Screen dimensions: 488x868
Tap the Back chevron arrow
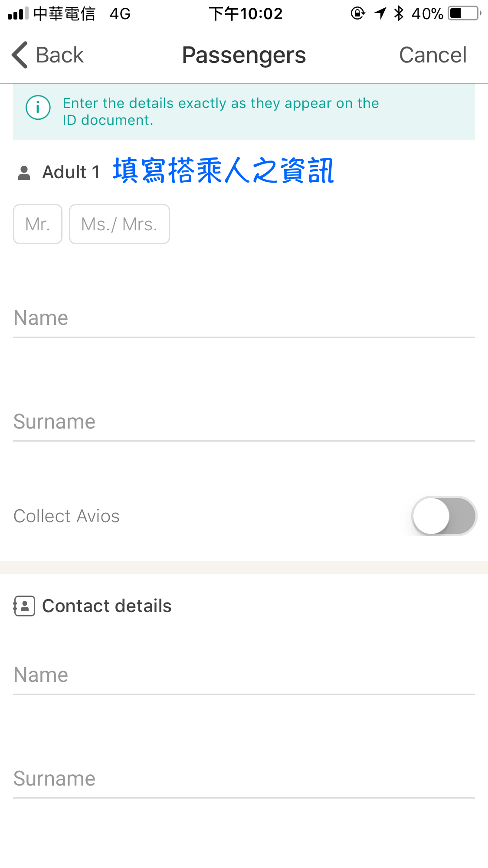pyautogui.click(x=20, y=55)
